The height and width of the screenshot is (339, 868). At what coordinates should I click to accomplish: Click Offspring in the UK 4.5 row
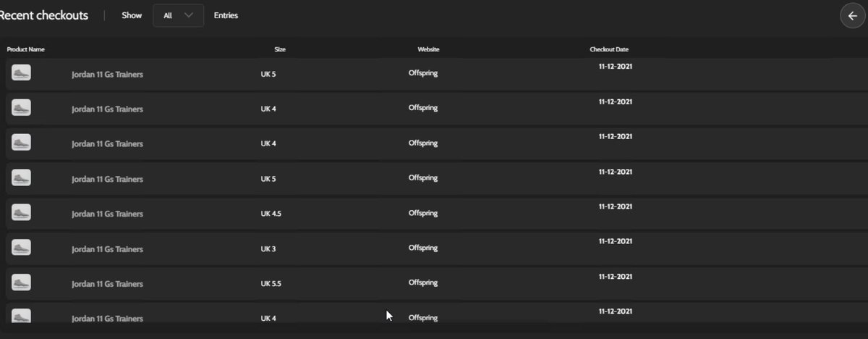[423, 213]
